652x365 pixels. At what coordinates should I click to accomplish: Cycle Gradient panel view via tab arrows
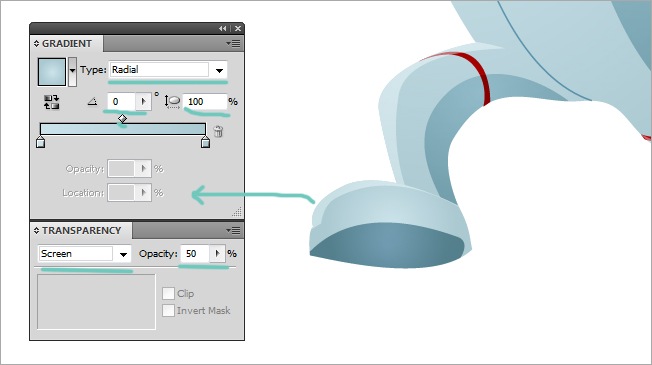36,44
